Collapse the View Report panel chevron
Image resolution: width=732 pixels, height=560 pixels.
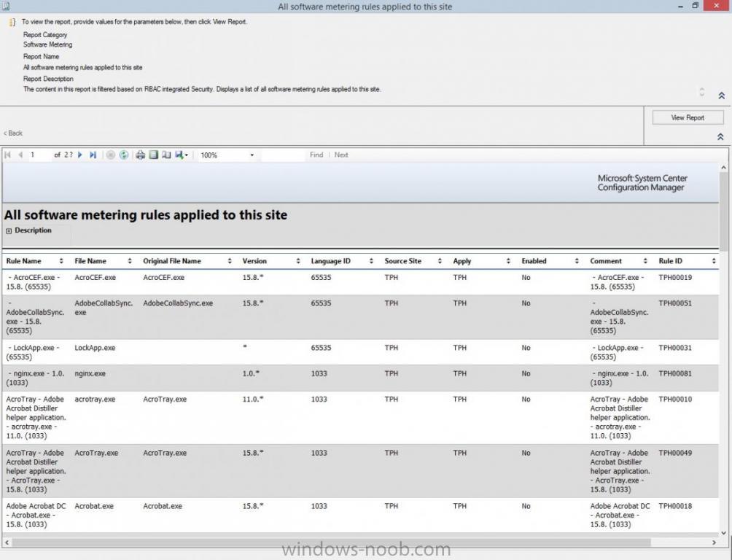[720, 137]
